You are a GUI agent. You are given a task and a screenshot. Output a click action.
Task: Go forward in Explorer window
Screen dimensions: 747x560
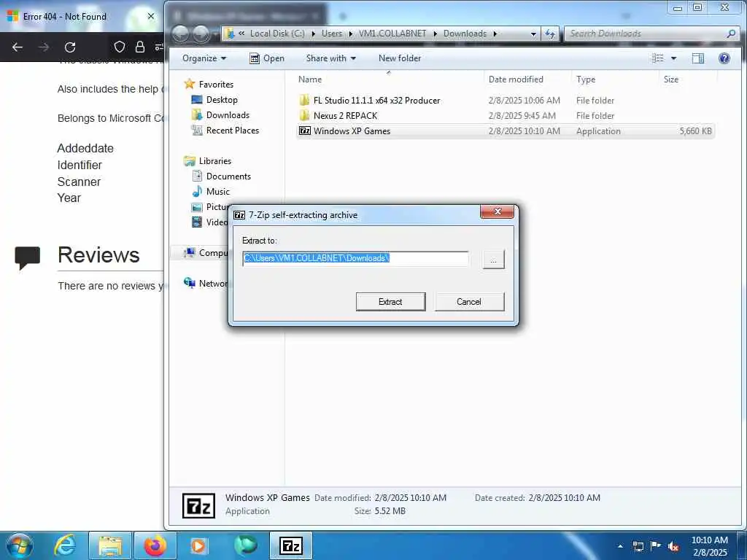201,34
